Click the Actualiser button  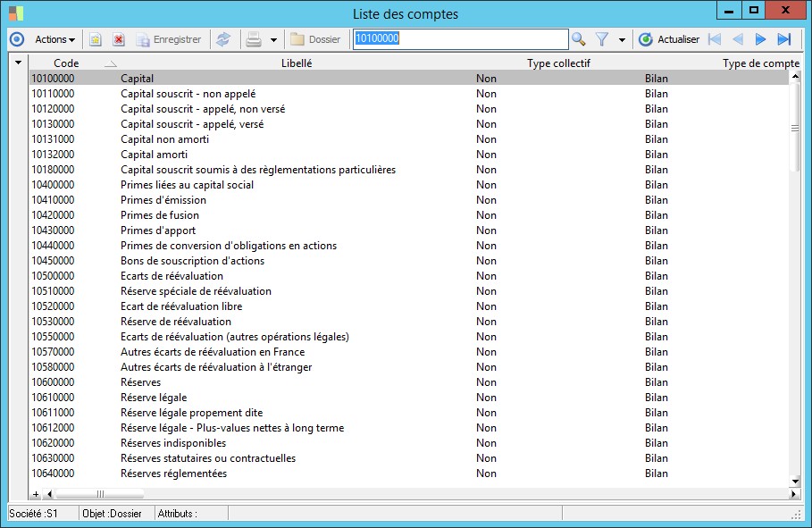click(x=669, y=39)
